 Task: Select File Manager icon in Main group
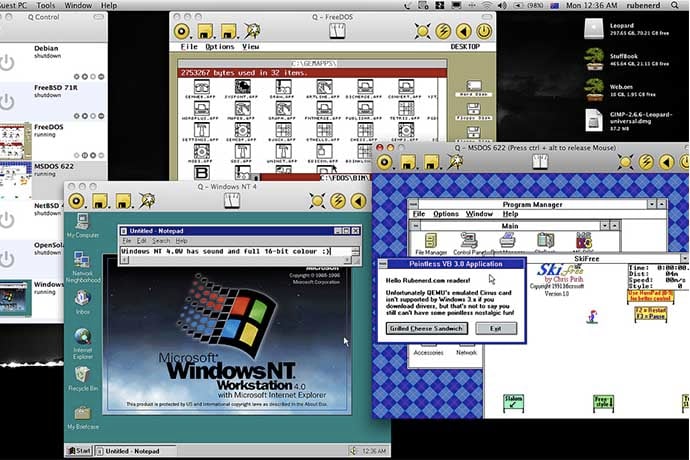coord(431,244)
